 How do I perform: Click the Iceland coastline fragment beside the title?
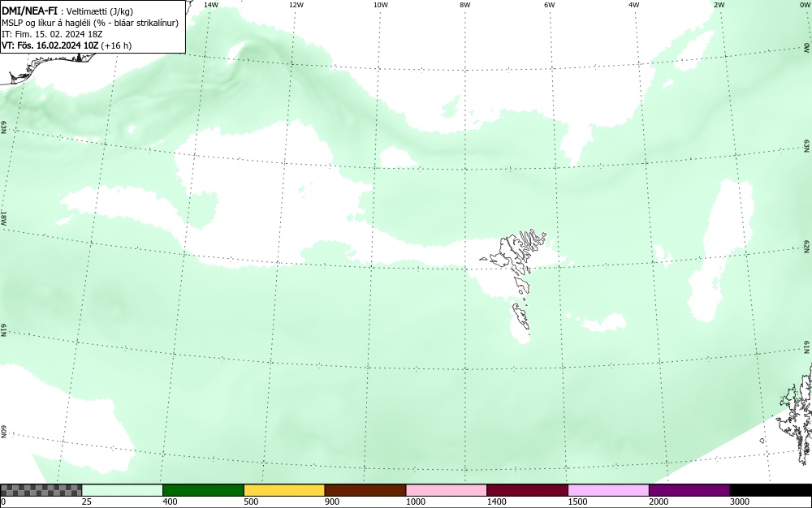46,69
